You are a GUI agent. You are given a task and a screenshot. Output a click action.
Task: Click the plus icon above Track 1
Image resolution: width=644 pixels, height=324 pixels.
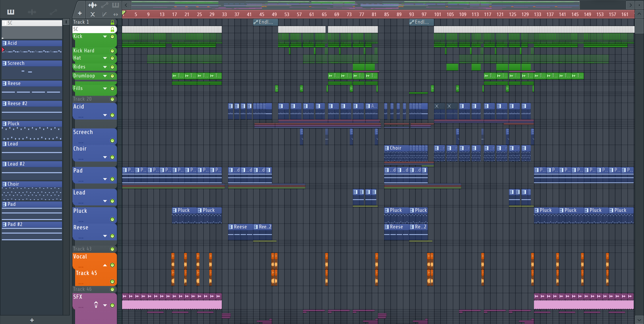(80, 13)
